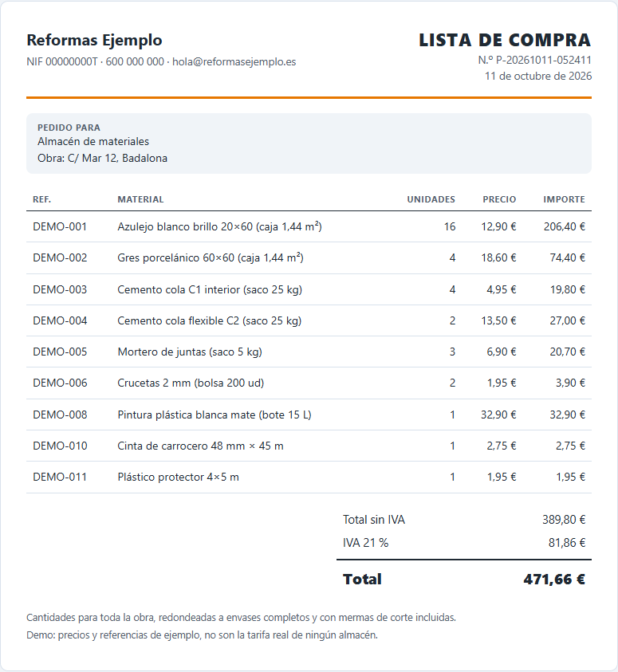Click Obra: C/ Mar 12, Badalona
This screenshot has height=672, width=618.
pos(102,158)
